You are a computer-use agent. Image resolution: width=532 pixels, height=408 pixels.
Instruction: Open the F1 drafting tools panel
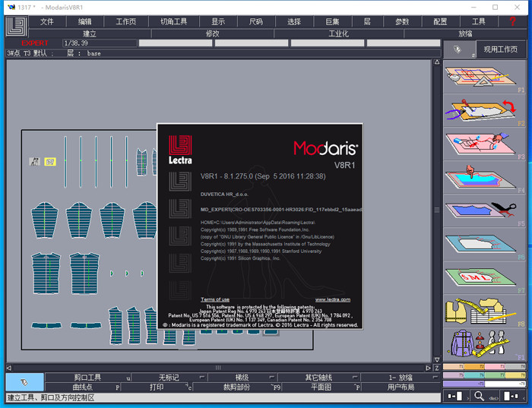484,77
